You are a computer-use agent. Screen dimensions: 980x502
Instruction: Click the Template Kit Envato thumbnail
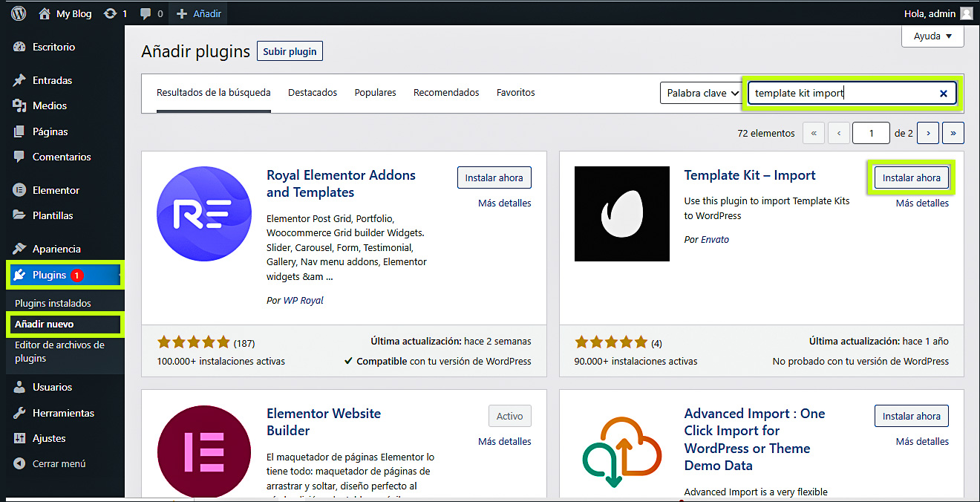click(x=622, y=214)
